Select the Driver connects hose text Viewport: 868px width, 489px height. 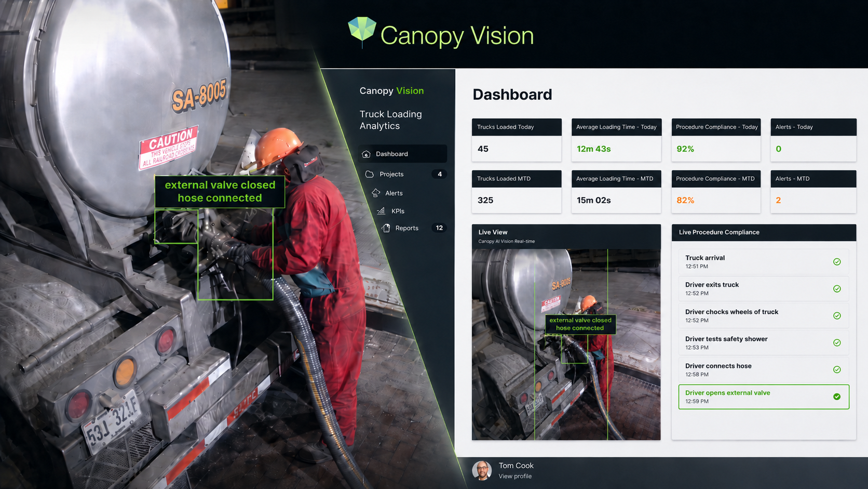(718, 366)
